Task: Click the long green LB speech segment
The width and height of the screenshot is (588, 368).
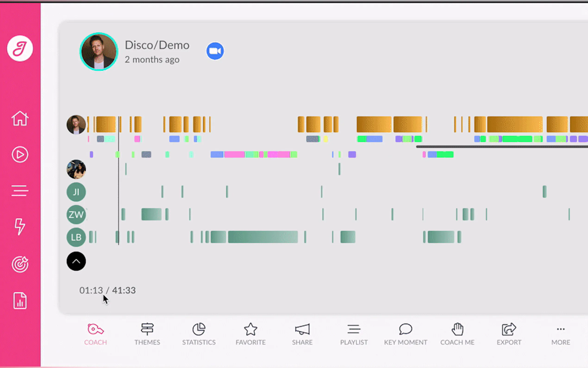Action: coord(263,237)
